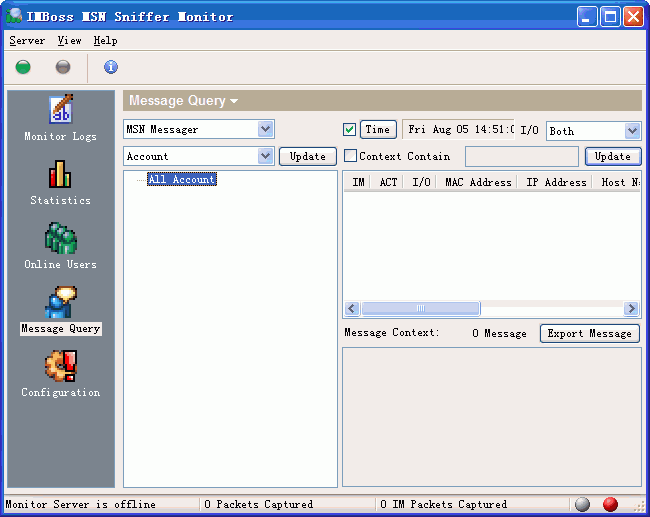Open the View menu
Viewport: 650px width, 517px height.
[69, 41]
